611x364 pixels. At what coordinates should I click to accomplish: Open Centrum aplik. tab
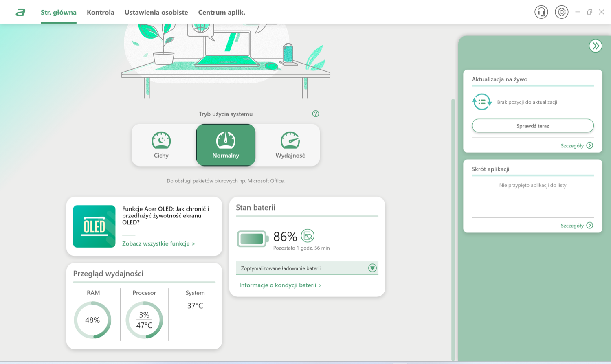coord(222,12)
